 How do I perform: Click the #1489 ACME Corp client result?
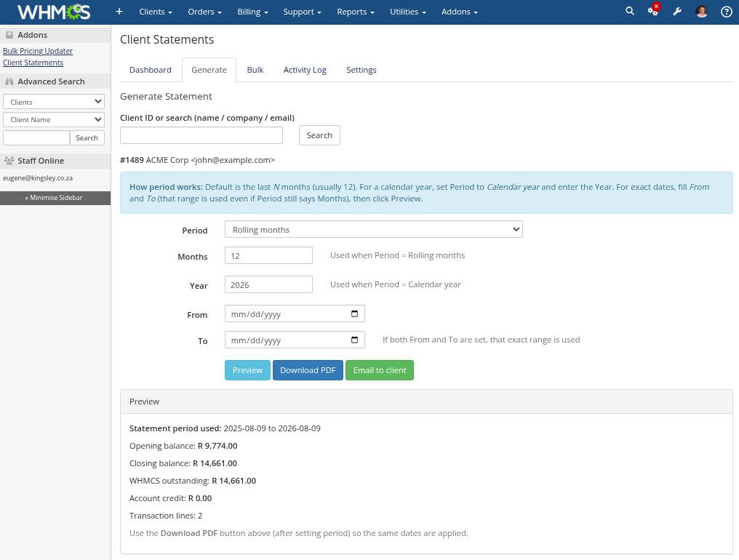(197, 160)
